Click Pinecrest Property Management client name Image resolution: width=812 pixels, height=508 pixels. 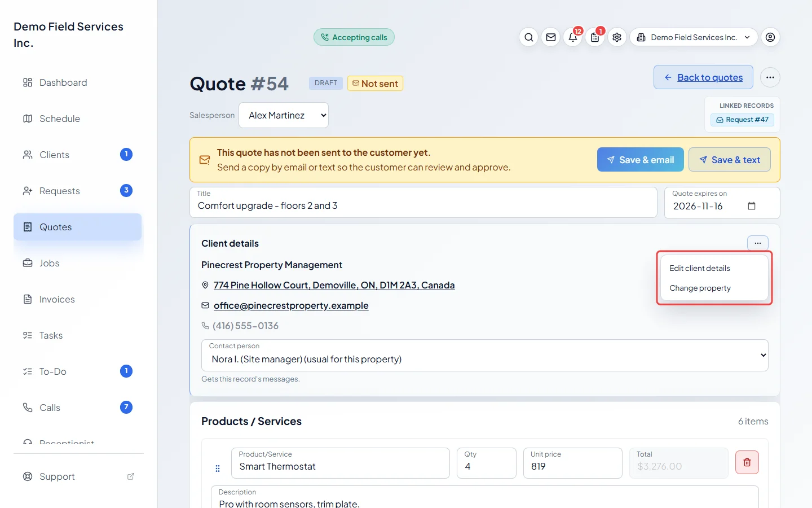272,265
